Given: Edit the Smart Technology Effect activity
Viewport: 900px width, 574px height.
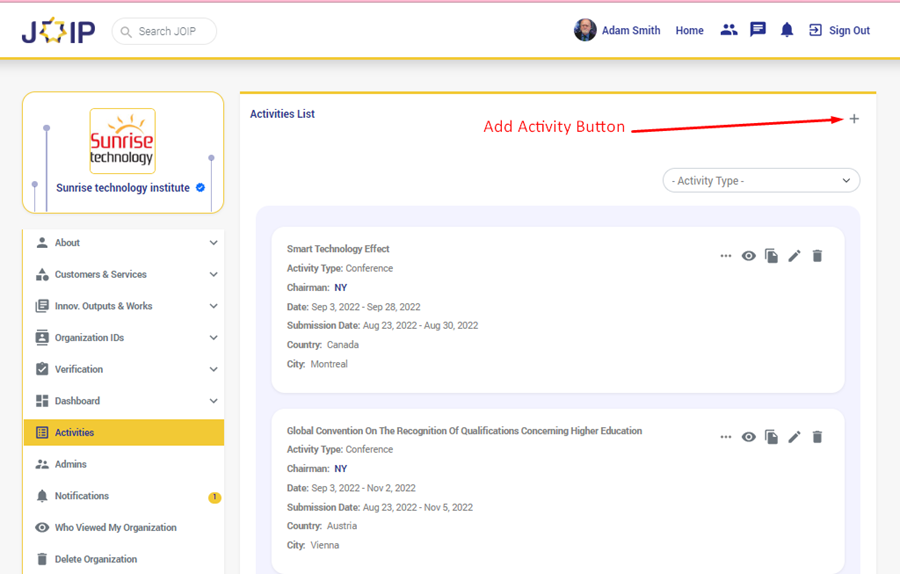Looking at the screenshot, I should (794, 256).
